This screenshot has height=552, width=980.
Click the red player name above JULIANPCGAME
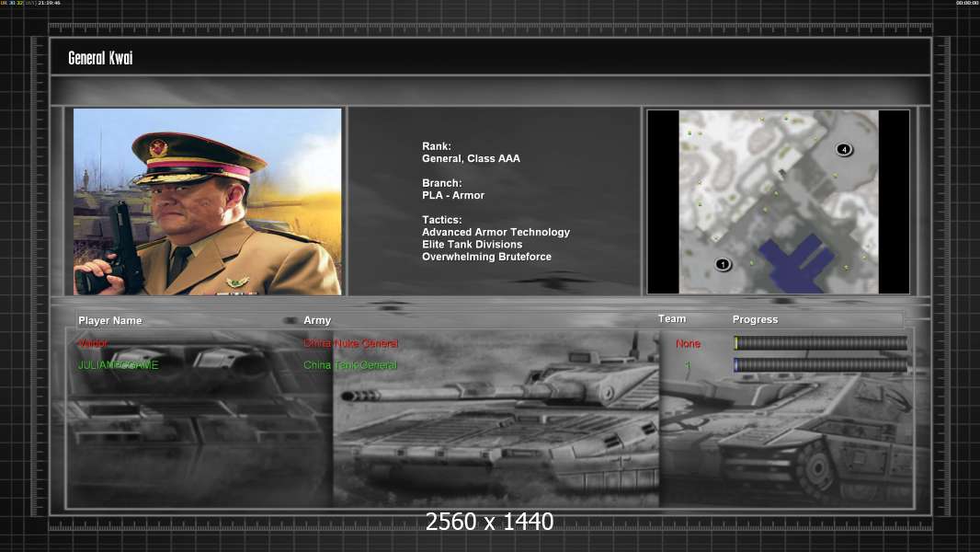click(93, 343)
